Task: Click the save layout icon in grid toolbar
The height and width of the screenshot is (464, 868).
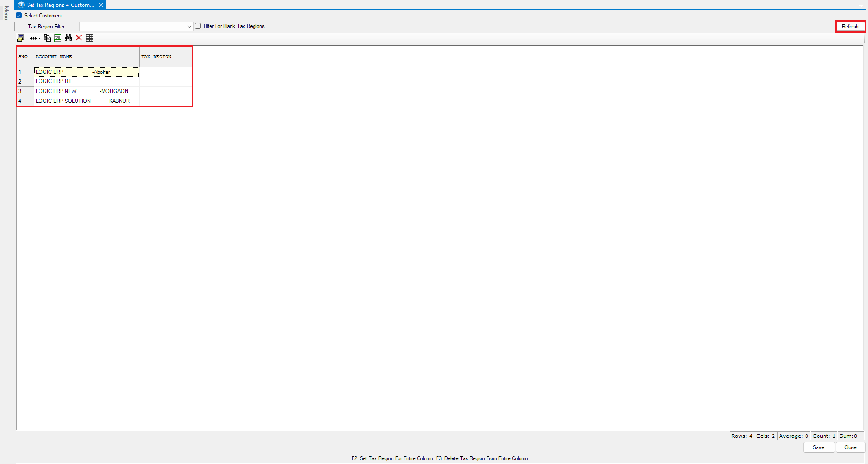Action: coord(21,38)
